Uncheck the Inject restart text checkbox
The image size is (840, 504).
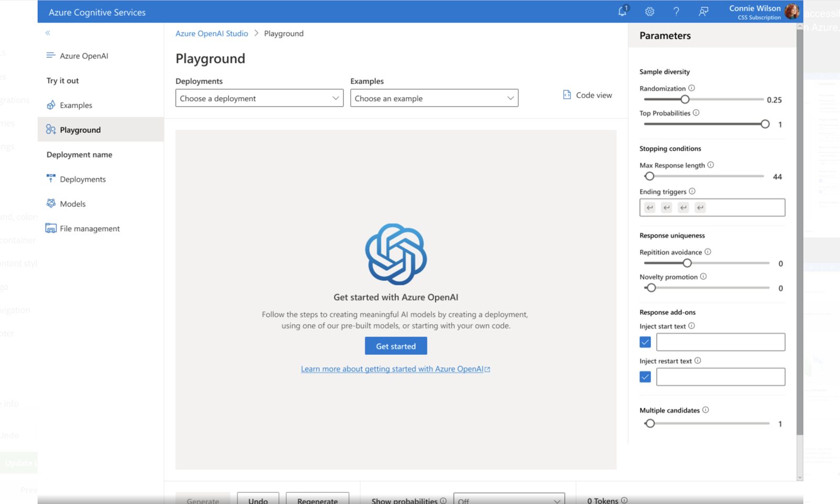point(645,377)
